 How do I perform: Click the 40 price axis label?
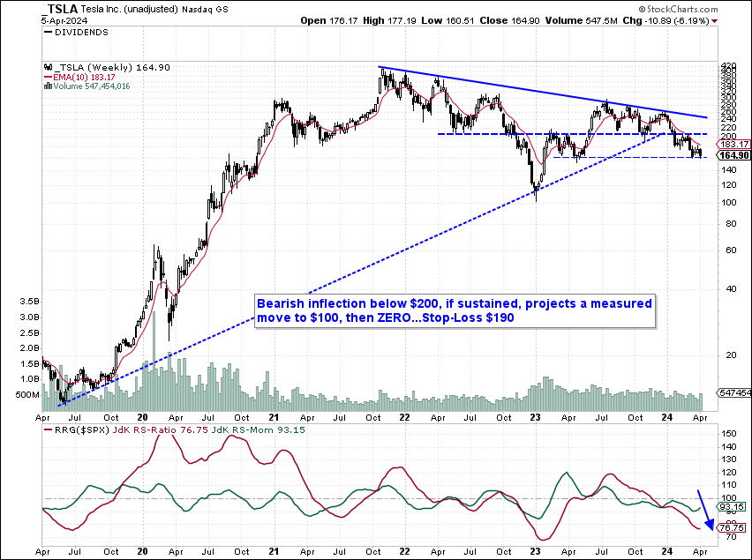(731, 289)
